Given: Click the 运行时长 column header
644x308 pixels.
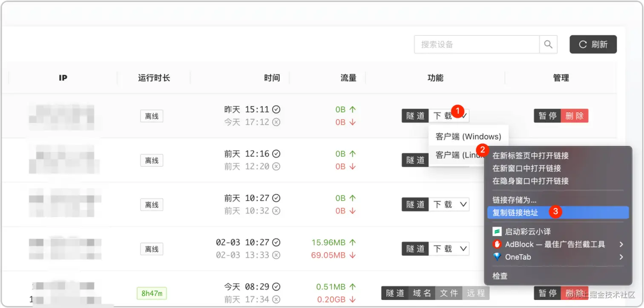Looking at the screenshot, I should tap(154, 78).
